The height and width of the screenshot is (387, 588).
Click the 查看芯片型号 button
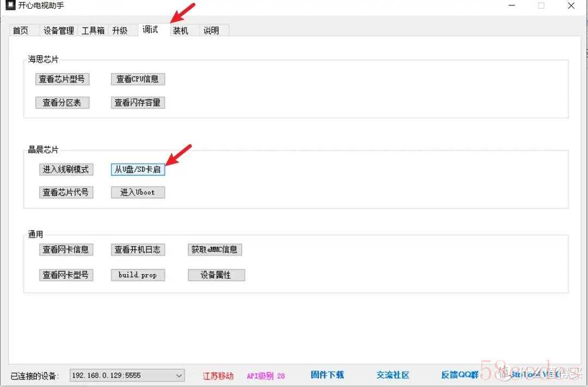click(x=62, y=79)
